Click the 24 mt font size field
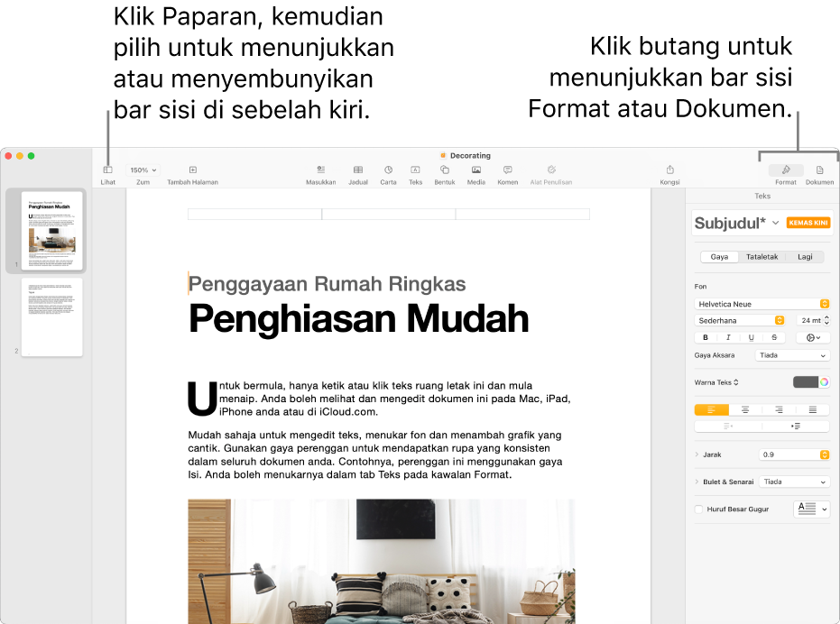Viewport: 840px width, 624px height. [809, 320]
